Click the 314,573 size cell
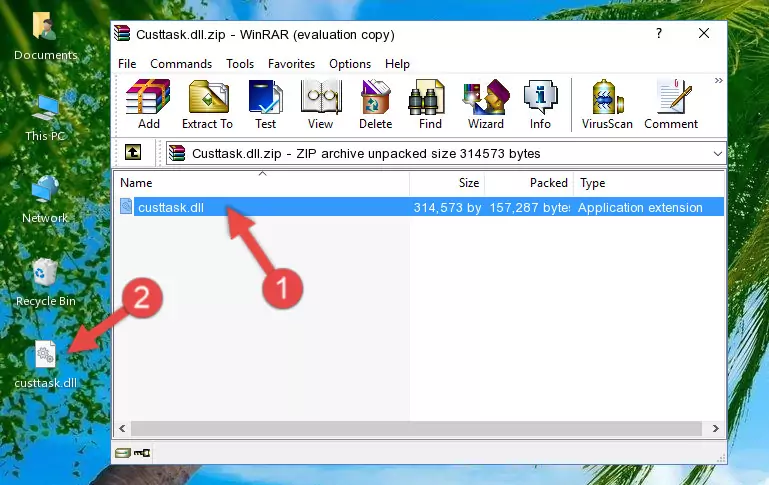 [447, 207]
